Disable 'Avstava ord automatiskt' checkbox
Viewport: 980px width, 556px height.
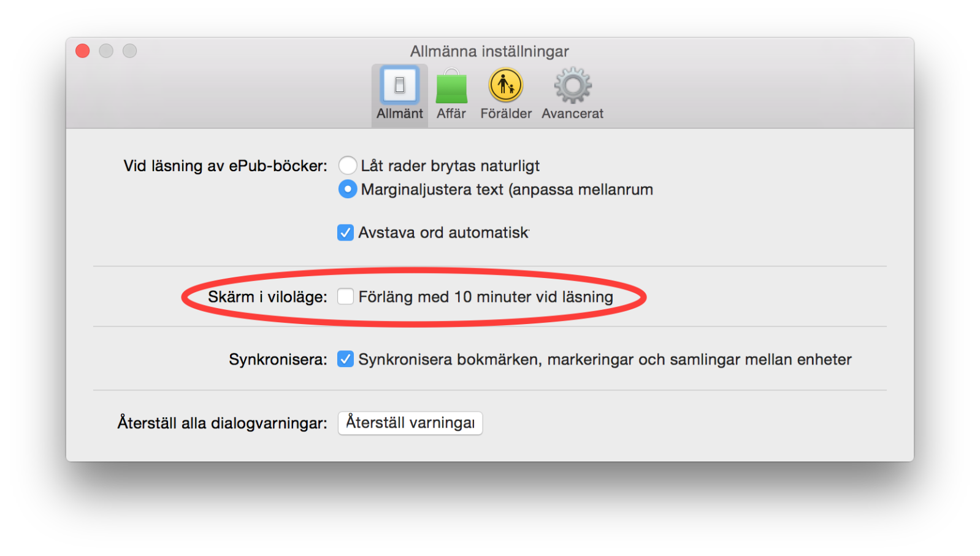345,233
